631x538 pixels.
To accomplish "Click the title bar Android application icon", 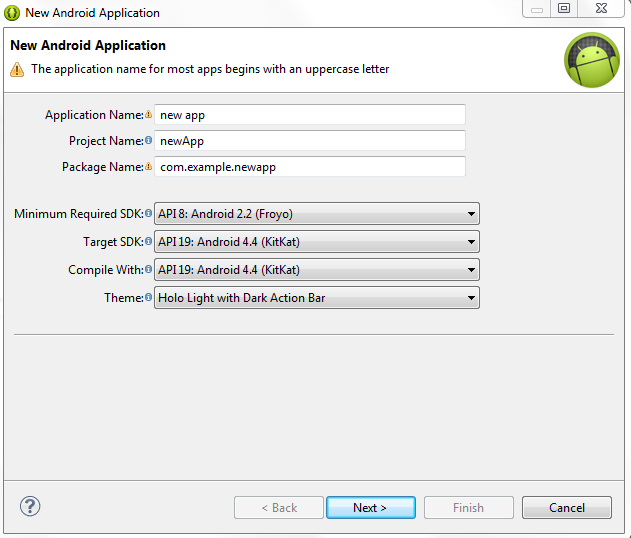I will coord(12,13).
